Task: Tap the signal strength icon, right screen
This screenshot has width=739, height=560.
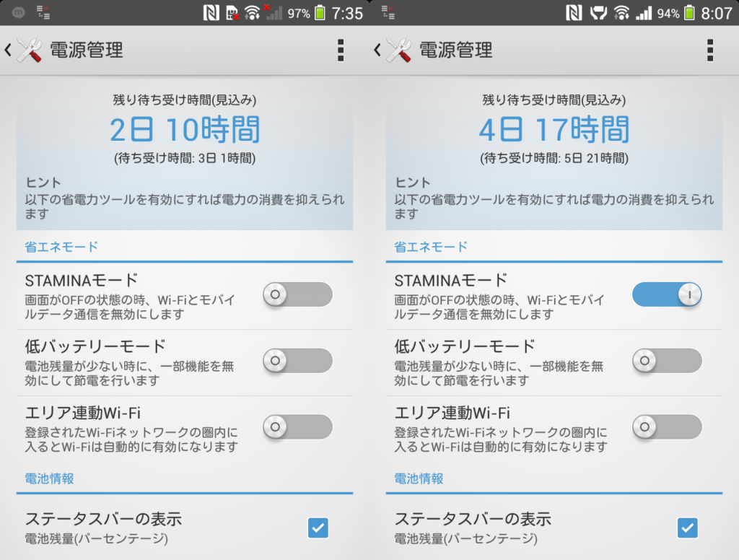Action: (x=643, y=13)
